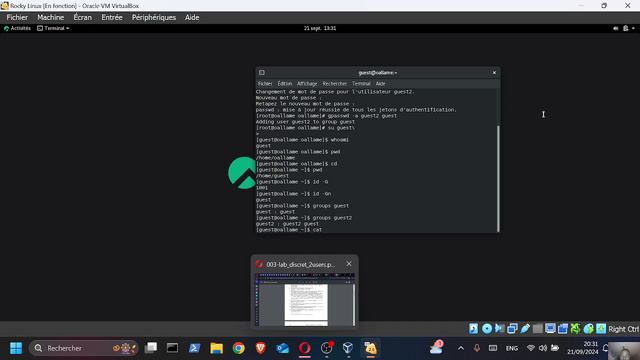Click the Rocky Linux logo on desktop

point(242,173)
